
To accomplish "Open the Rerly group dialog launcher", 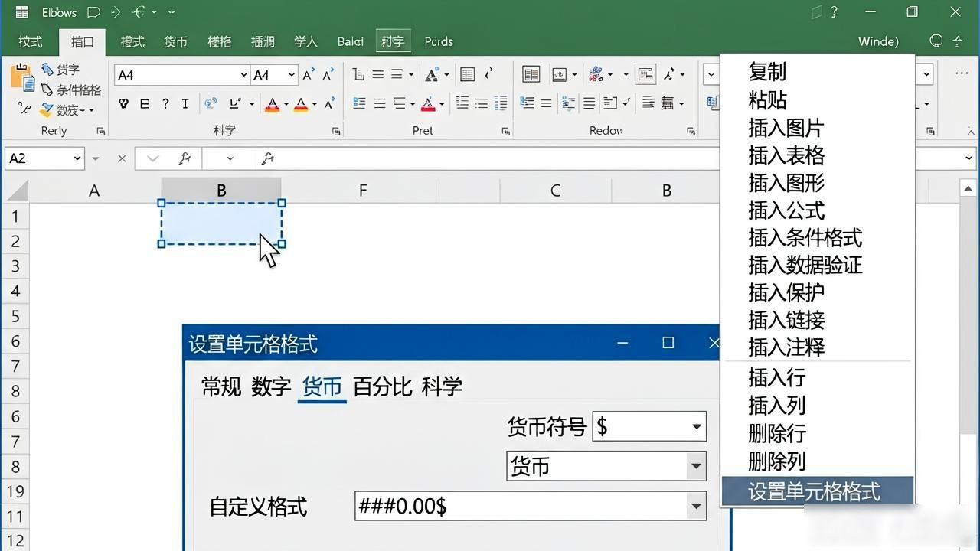I will 100,132.
